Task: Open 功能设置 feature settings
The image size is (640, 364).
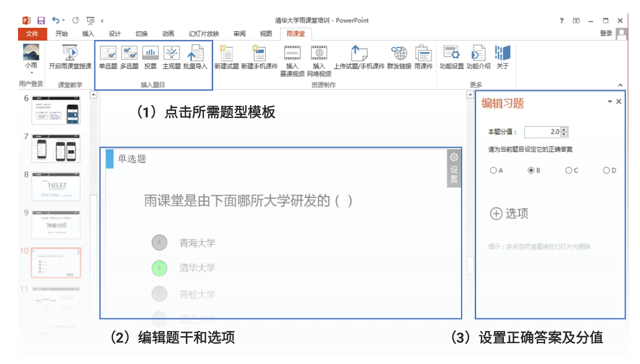Action: point(451,57)
